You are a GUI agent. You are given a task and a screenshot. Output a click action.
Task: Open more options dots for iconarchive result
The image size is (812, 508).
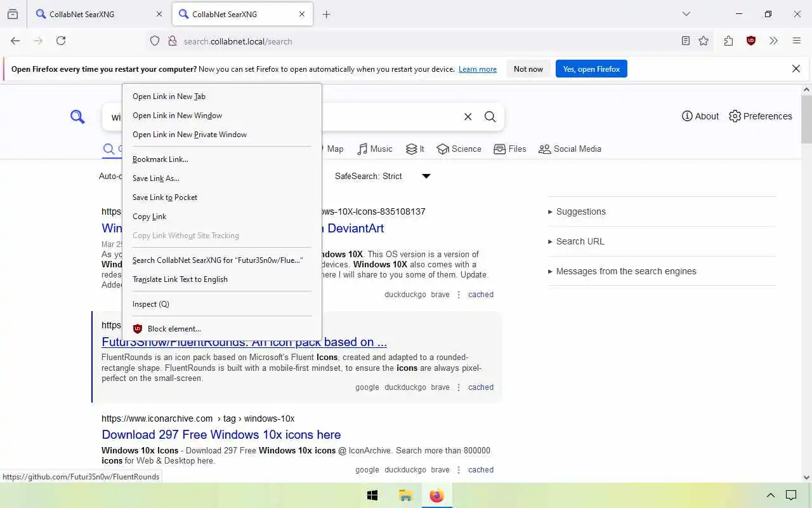coord(459,470)
